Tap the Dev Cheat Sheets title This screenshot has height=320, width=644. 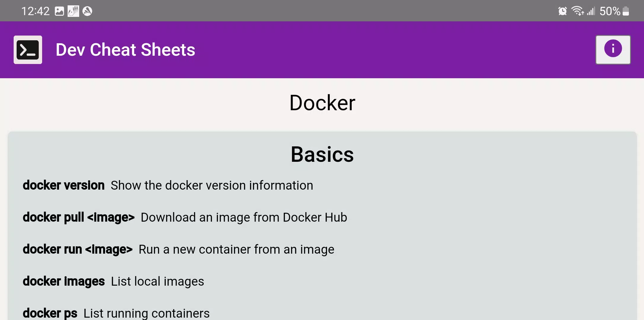point(125,50)
